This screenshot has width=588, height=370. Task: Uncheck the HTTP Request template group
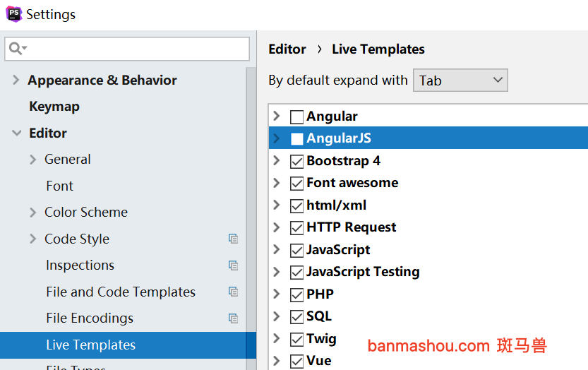(x=296, y=228)
